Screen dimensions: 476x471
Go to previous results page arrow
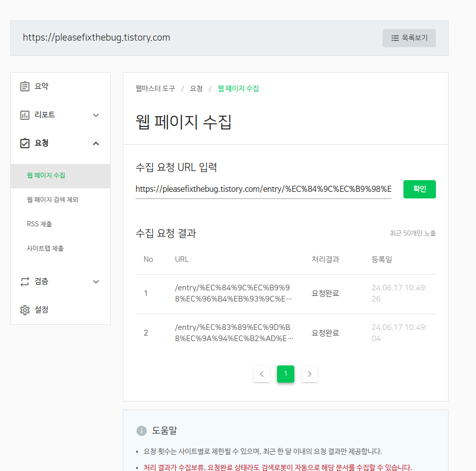coord(262,374)
